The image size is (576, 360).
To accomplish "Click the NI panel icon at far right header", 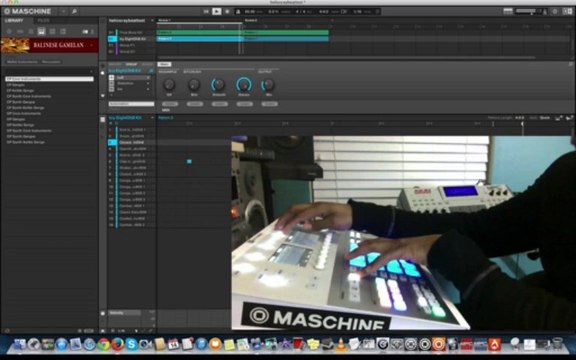I will 568,12.
